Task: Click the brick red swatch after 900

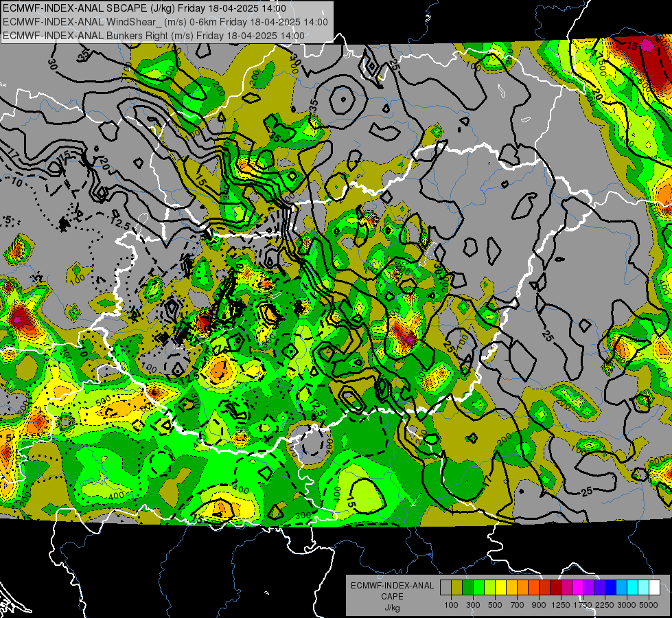Action: tap(545, 588)
